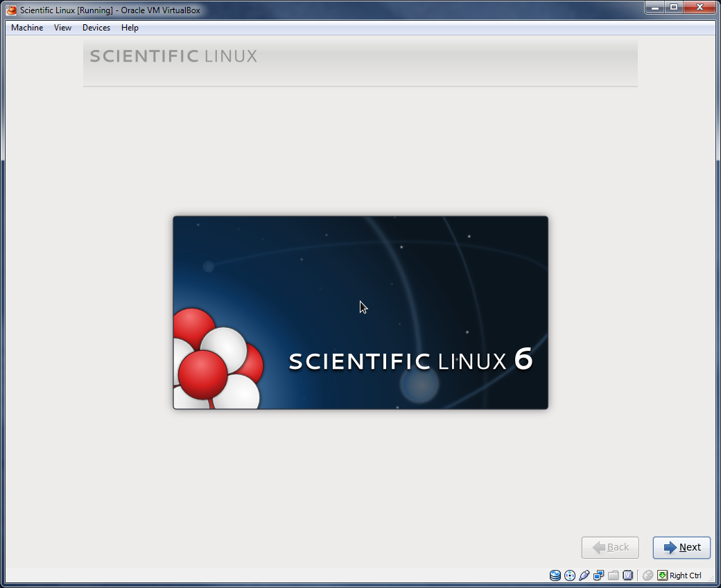Open the Help menu

pos(130,28)
